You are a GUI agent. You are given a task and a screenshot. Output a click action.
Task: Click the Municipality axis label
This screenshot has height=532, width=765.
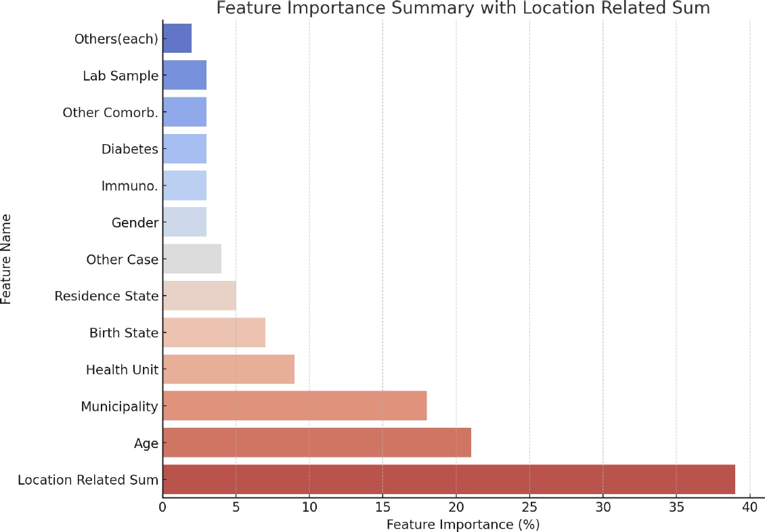(x=119, y=406)
